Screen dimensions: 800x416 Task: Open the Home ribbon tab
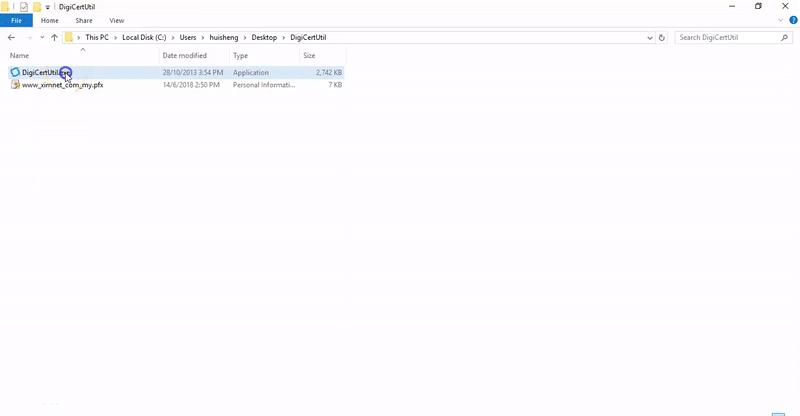click(49, 20)
